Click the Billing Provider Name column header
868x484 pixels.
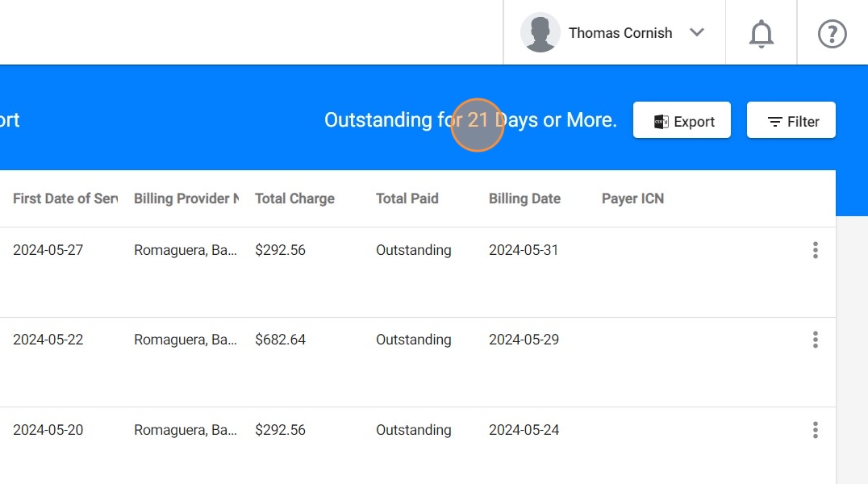tap(186, 198)
